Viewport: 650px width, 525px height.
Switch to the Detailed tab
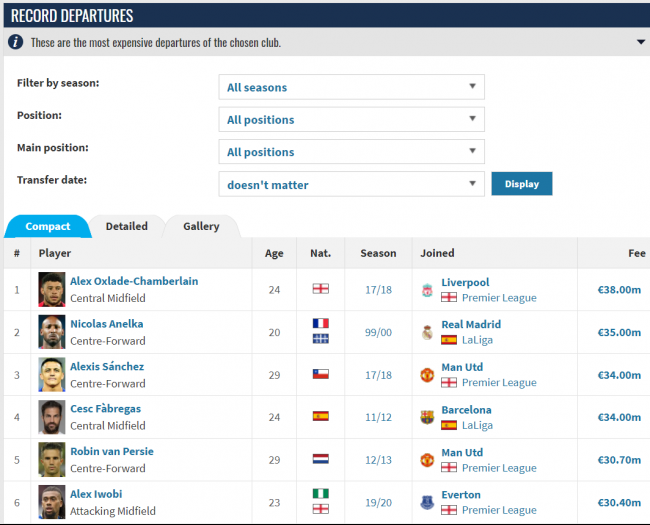[x=127, y=226]
